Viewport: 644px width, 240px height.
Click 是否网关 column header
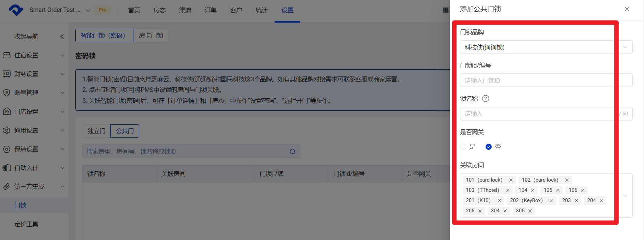point(419,174)
